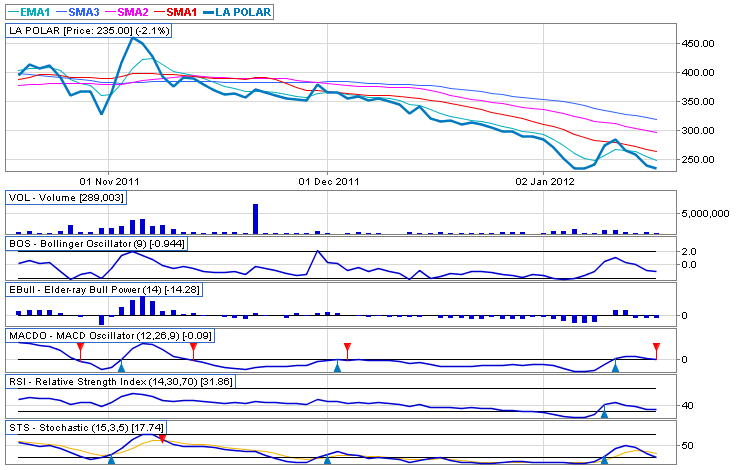Click the 450.00 price axis label

pos(697,44)
